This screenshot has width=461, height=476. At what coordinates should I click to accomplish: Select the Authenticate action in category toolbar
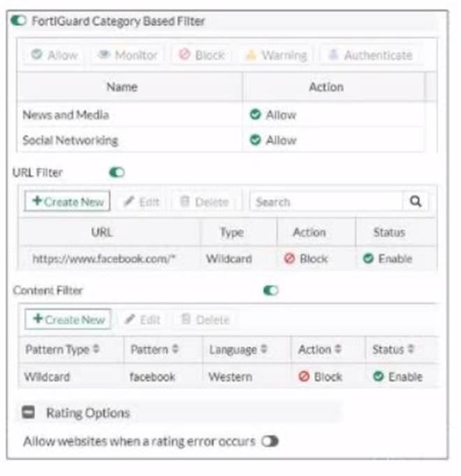click(369, 55)
